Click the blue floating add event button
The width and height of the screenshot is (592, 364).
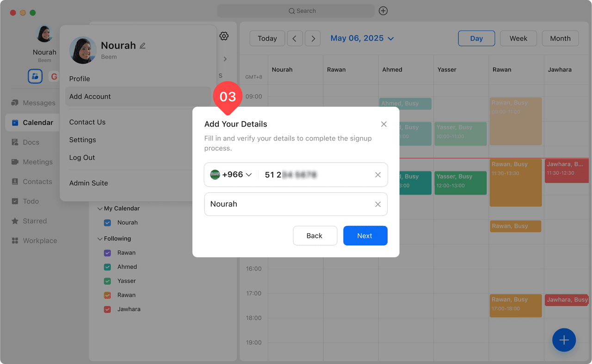click(564, 340)
